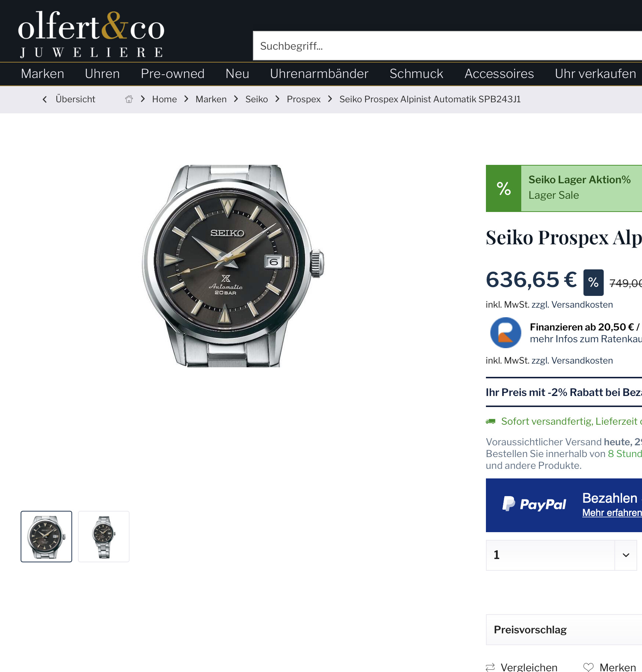Click the Merken heart icon
Screen dimensions: 642x672
pos(589,667)
